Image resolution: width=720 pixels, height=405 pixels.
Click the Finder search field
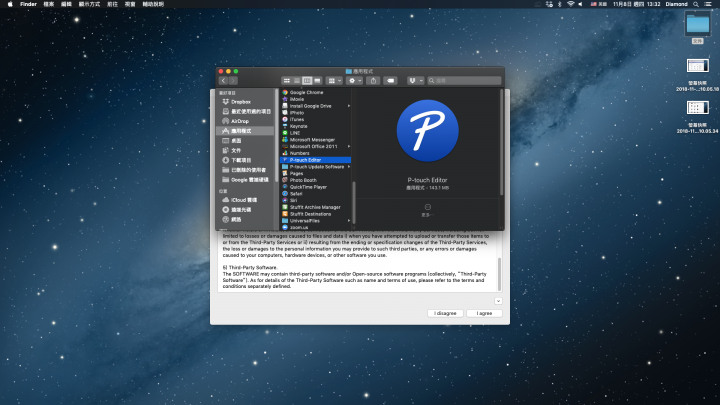[x=464, y=81]
